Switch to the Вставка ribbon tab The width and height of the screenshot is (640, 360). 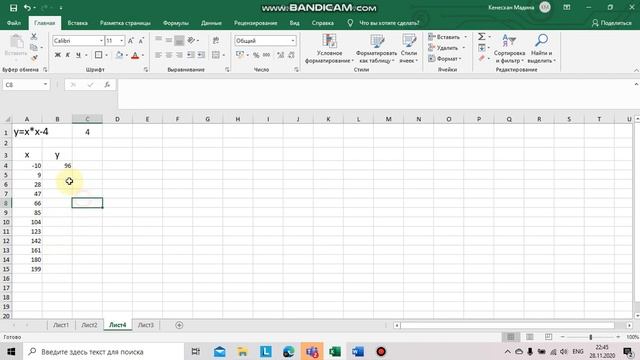78,23
